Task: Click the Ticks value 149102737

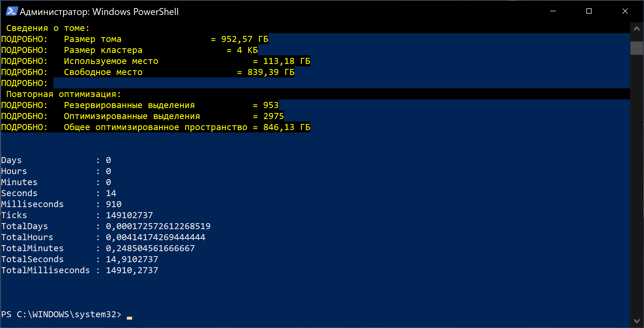Action: pos(129,215)
